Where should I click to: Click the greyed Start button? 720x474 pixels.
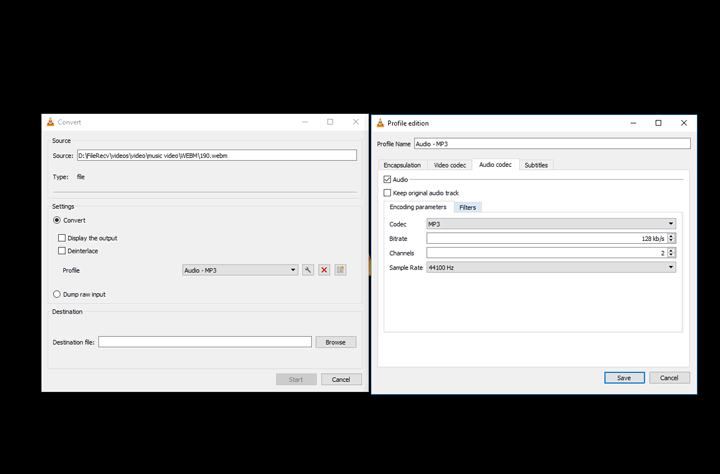tap(296, 379)
